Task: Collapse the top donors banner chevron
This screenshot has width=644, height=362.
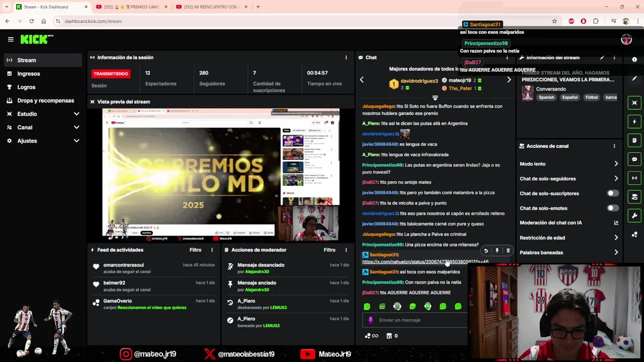Action: coord(435,98)
